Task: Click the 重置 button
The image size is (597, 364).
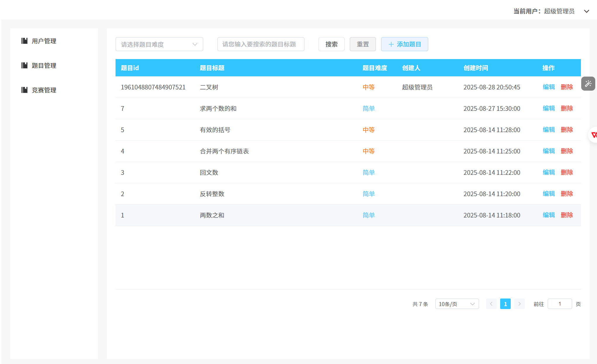Action: (x=362, y=44)
